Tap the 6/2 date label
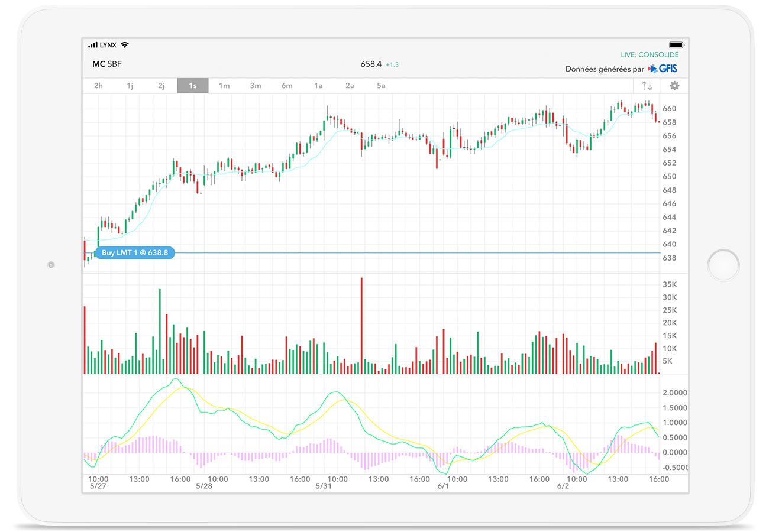The image size is (769, 532). [x=563, y=486]
